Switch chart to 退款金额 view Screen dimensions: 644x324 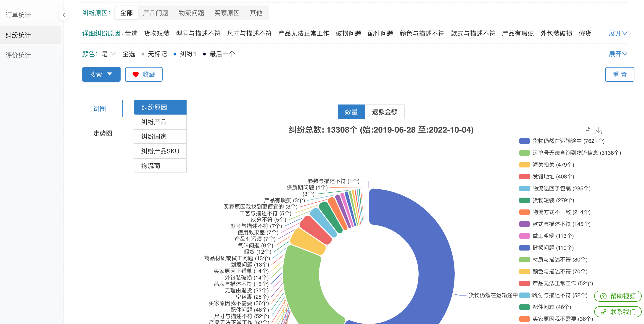385,112
